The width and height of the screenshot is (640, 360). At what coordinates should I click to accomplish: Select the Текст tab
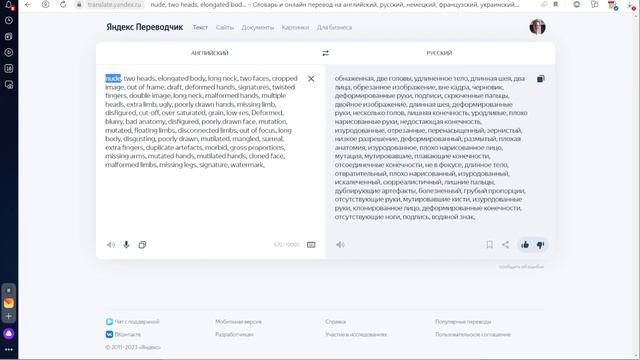[x=200, y=27]
